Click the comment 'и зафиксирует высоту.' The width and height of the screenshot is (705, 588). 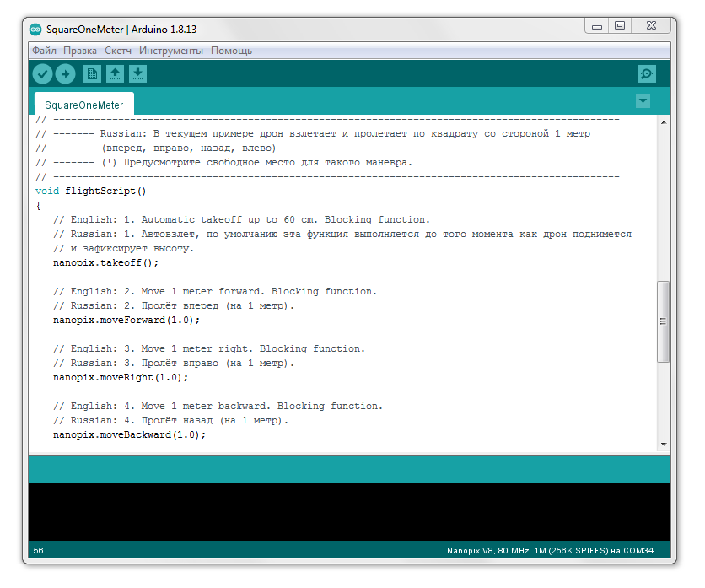coord(132,248)
